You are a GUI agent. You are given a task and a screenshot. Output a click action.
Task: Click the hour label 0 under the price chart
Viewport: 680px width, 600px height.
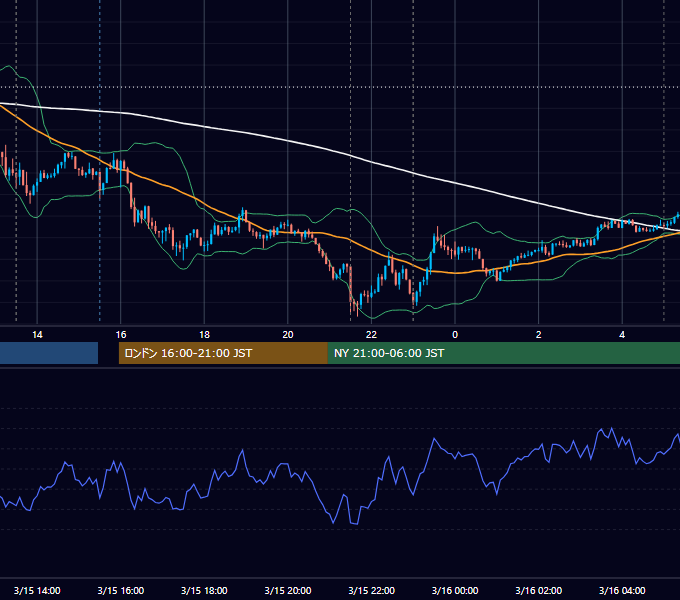455,335
